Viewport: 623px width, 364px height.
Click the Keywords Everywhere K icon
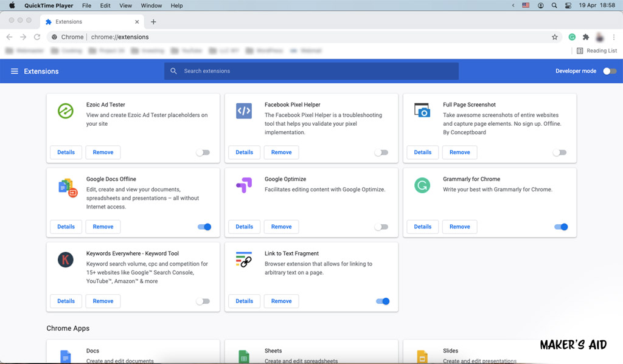[66, 259]
